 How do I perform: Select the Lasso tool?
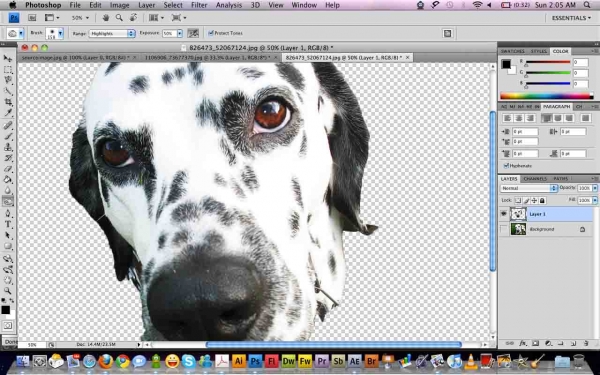(x=8, y=80)
